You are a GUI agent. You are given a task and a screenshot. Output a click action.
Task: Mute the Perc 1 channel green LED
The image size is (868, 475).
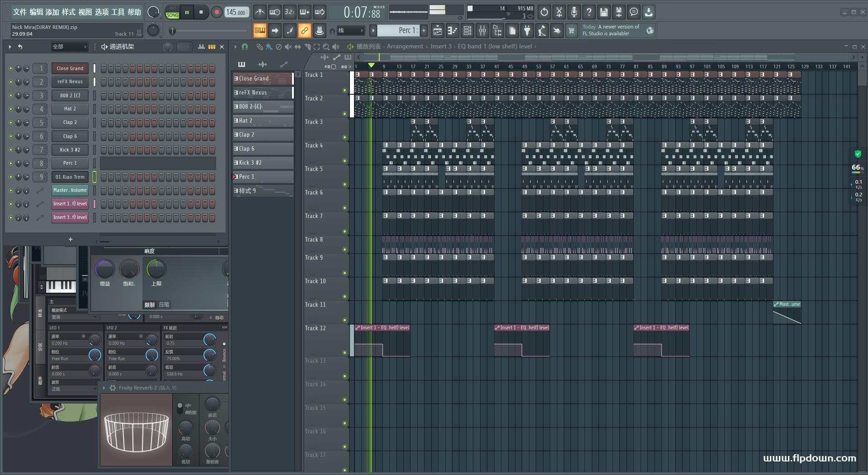pos(11,163)
